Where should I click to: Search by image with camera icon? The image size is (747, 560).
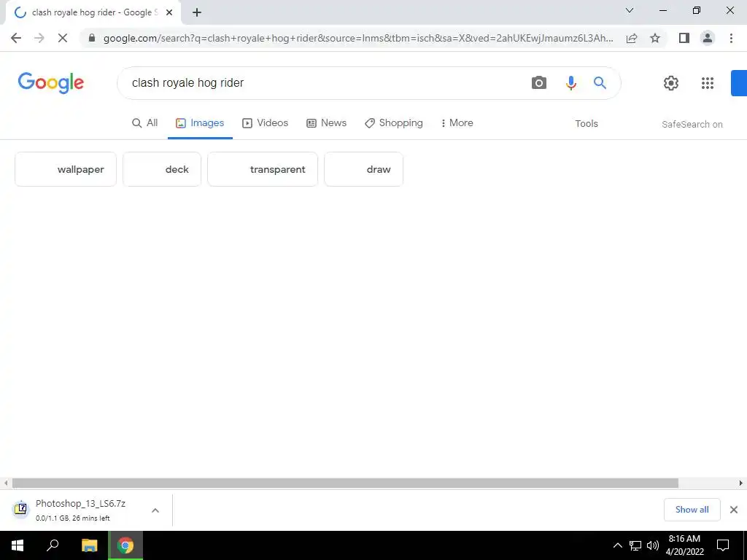(539, 83)
